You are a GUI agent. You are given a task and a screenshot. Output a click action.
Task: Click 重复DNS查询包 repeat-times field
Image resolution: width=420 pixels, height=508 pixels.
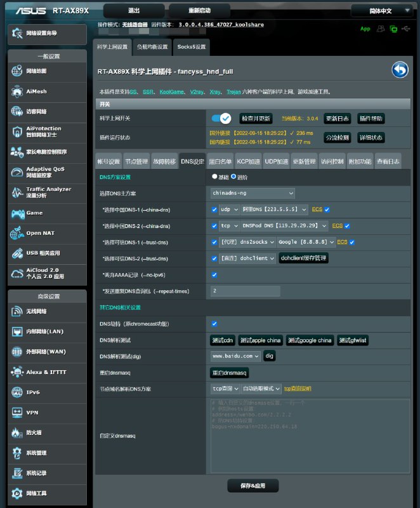pos(246,291)
